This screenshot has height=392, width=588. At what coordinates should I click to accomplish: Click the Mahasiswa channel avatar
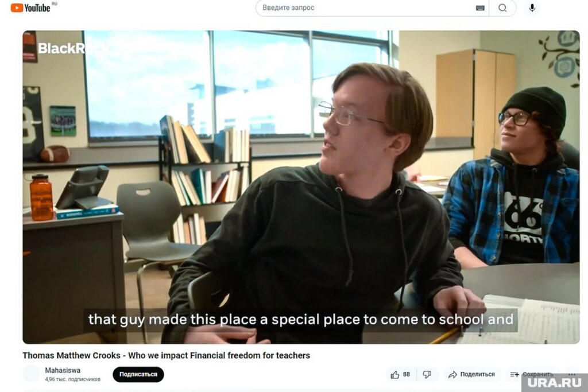click(31, 374)
